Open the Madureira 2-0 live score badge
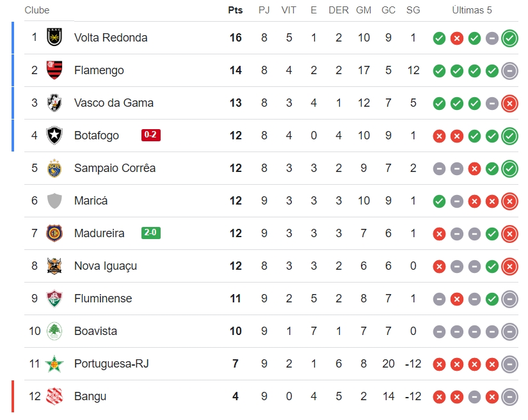 click(151, 233)
